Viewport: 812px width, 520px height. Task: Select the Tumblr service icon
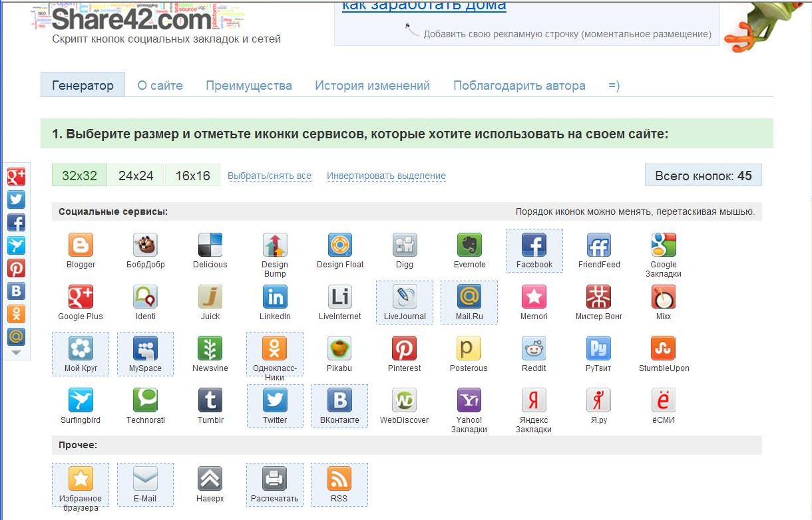coord(210,400)
